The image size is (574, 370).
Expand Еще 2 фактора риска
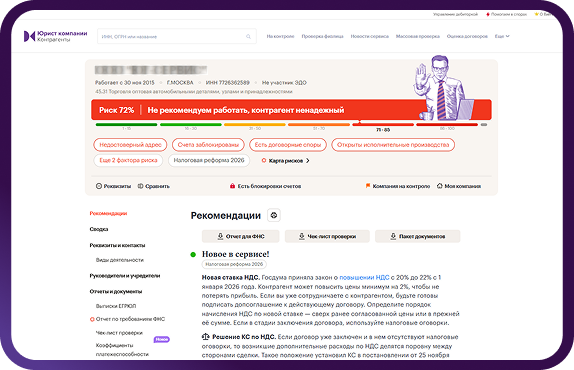128,160
